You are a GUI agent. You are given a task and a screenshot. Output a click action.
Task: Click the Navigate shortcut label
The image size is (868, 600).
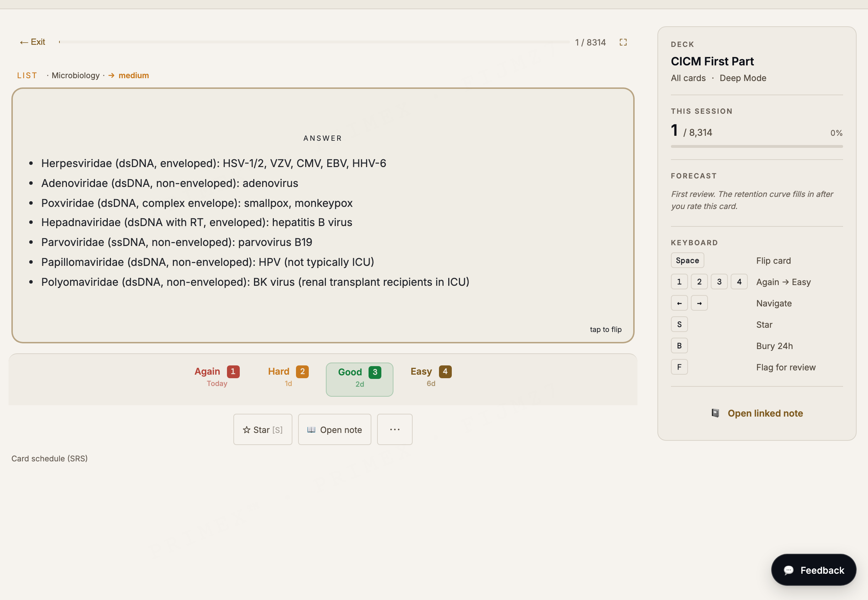774,304
